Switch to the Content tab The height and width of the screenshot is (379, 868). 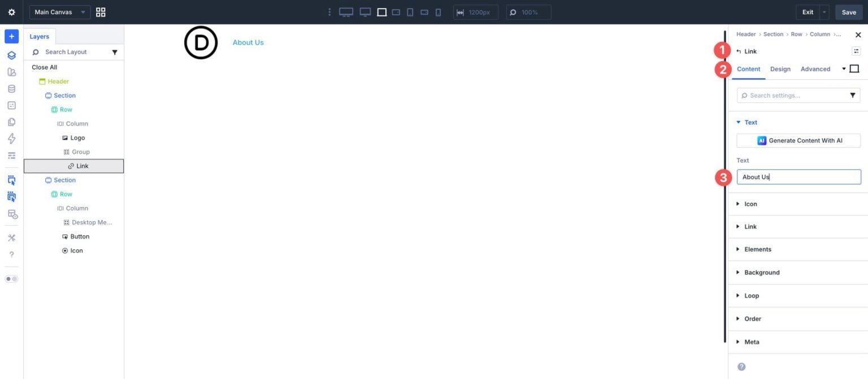[748, 69]
